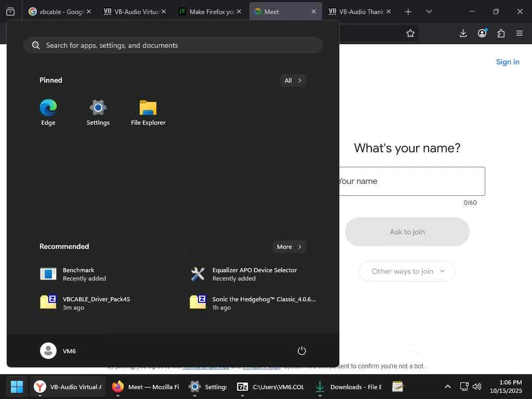
Task: Close the VB-Audio Virtual tab
Action: point(164,11)
